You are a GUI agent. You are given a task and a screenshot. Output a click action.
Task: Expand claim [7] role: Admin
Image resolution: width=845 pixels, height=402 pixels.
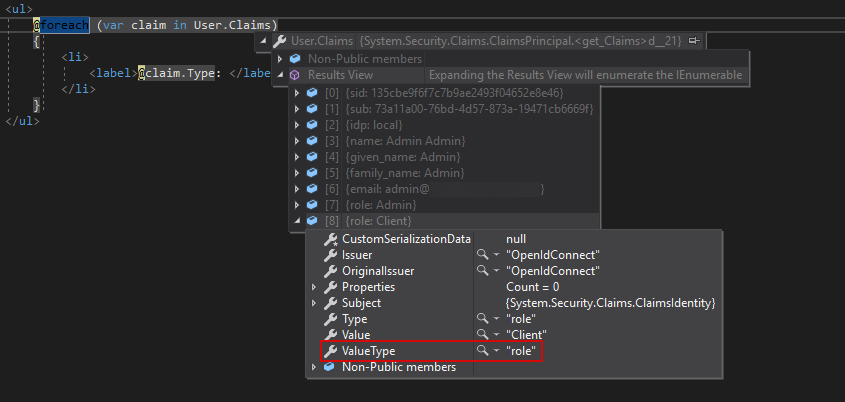[x=296, y=205]
